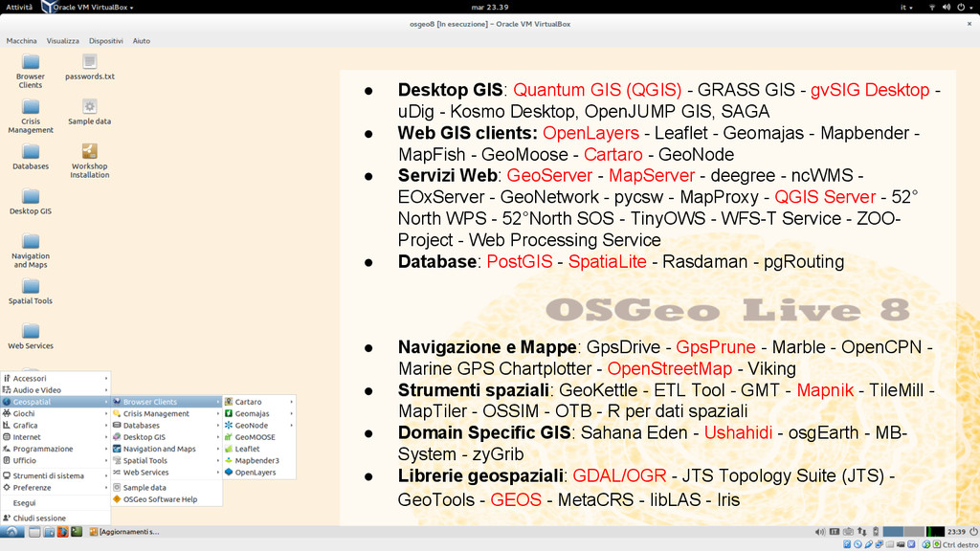This screenshot has height=551, width=980.
Task: Open the Sample data desktop shortcut
Action: pyautogui.click(x=89, y=113)
